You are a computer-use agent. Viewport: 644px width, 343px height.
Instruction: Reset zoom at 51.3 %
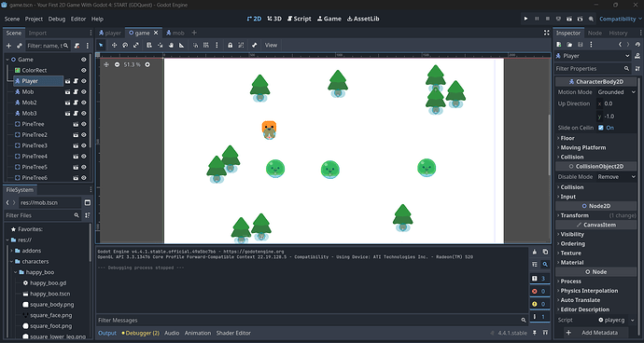(x=132, y=65)
